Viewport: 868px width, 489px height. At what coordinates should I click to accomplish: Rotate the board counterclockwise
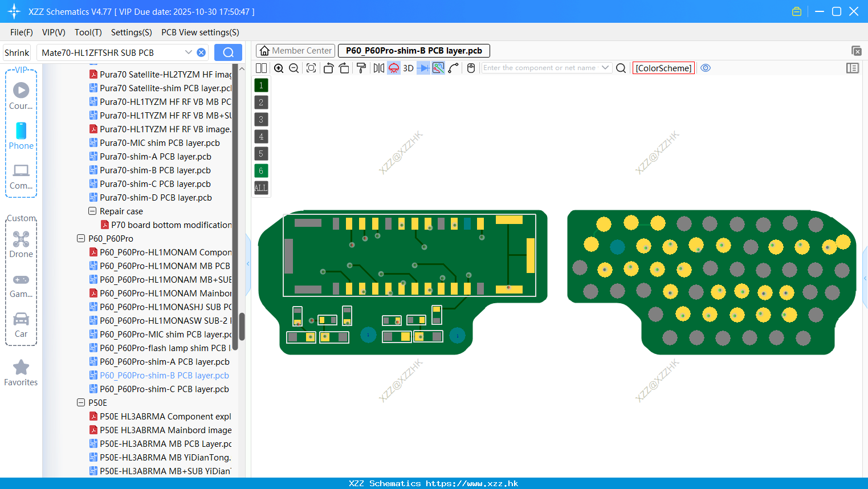coord(328,68)
